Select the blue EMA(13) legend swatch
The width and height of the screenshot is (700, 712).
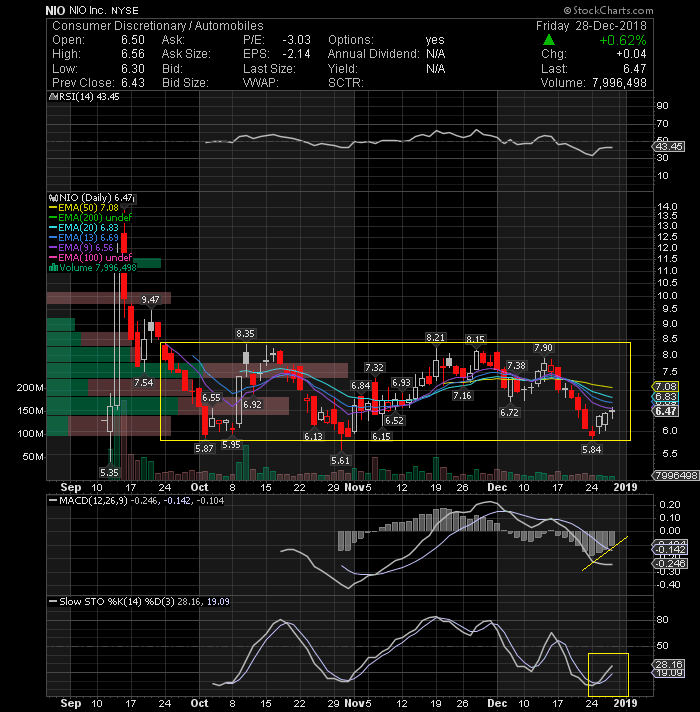(x=53, y=237)
